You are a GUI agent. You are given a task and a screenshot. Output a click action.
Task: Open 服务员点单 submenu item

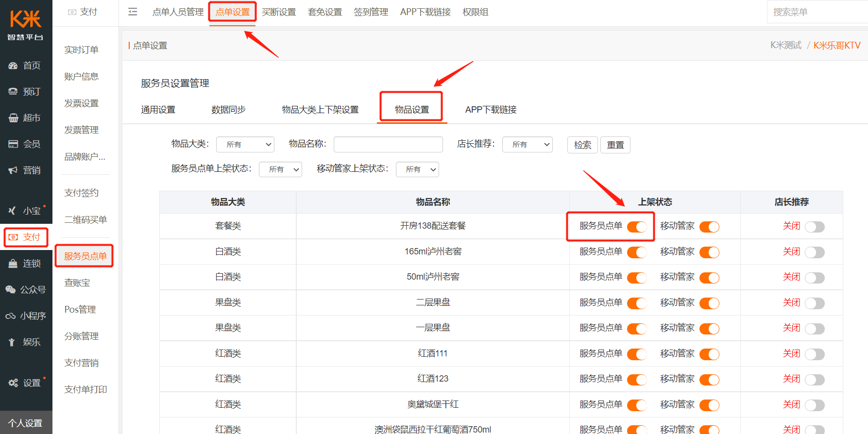[85, 256]
